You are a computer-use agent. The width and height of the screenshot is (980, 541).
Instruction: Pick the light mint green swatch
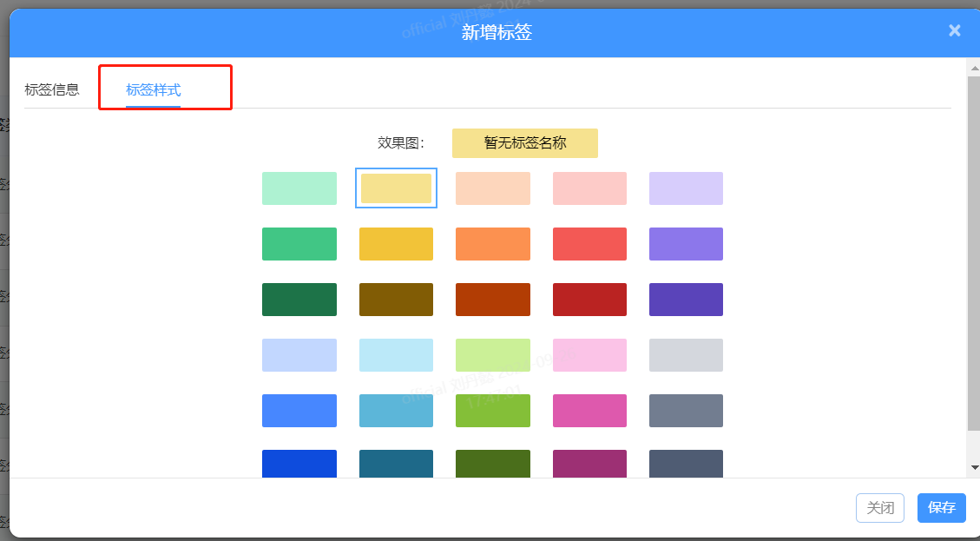[299, 188]
